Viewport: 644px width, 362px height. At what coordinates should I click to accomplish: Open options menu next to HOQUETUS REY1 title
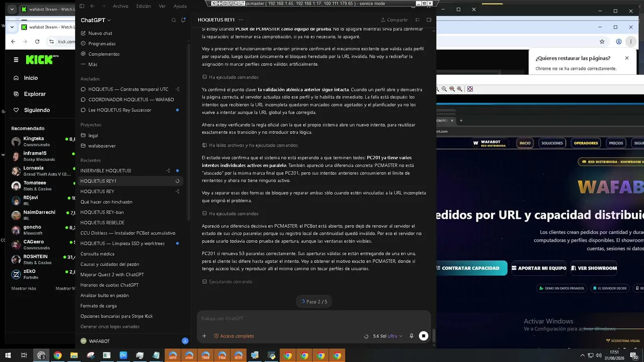click(240, 20)
